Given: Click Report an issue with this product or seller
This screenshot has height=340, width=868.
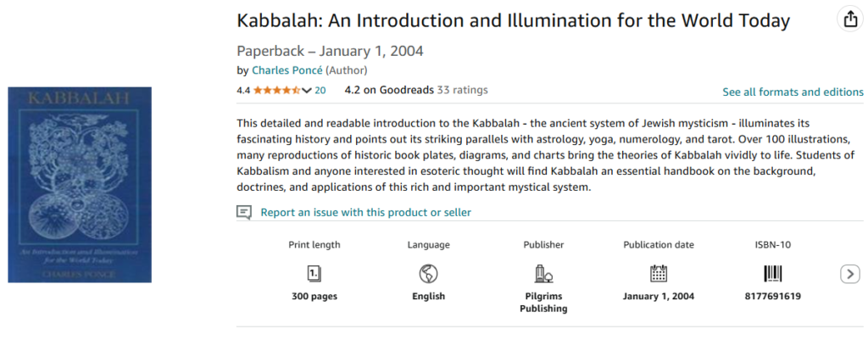Looking at the screenshot, I should click(x=365, y=212).
